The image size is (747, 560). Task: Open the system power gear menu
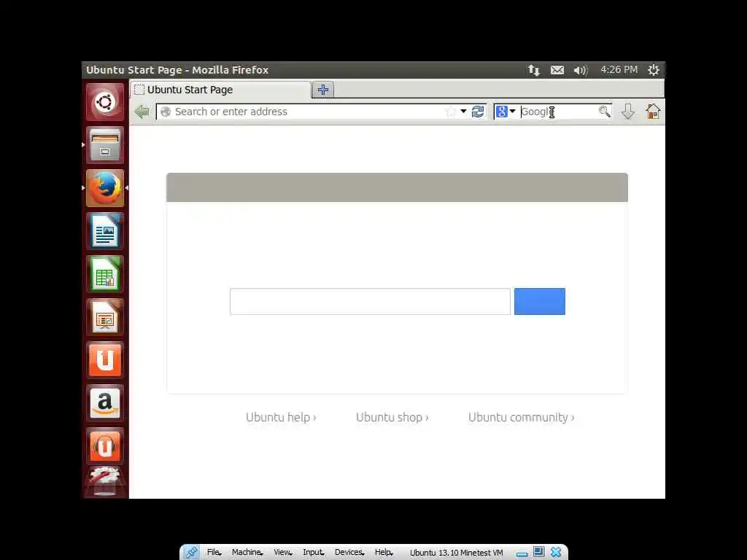(x=653, y=70)
